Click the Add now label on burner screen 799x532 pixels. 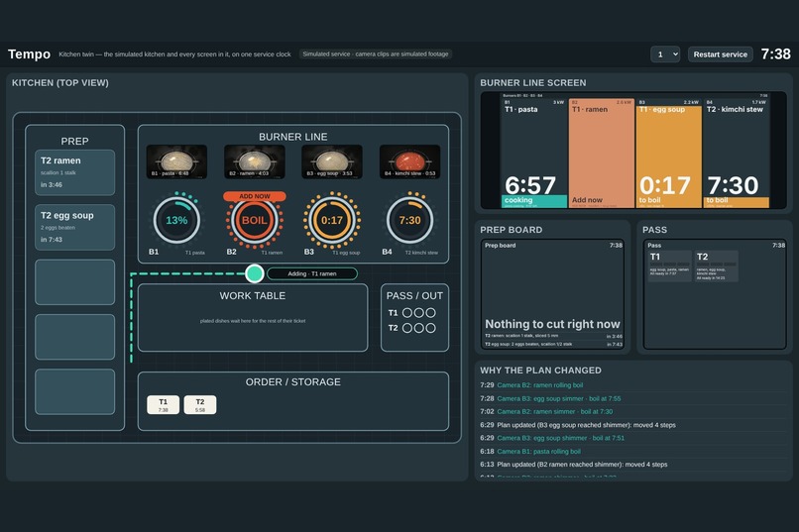(x=587, y=200)
